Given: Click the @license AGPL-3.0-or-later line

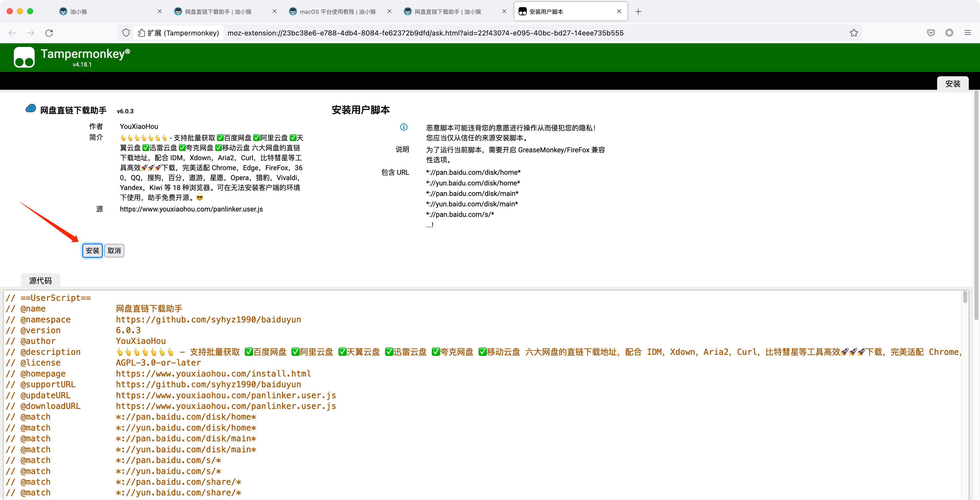Looking at the screenshot, I should click(103, 363).
